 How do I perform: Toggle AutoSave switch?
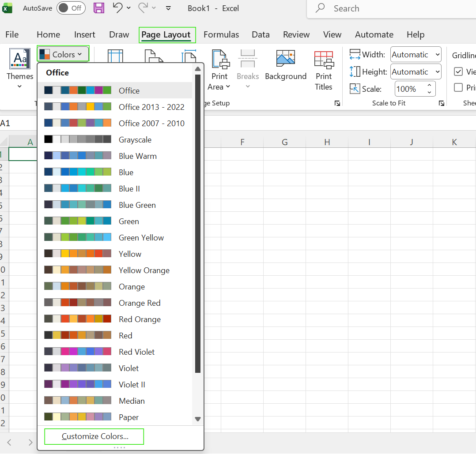71,8
